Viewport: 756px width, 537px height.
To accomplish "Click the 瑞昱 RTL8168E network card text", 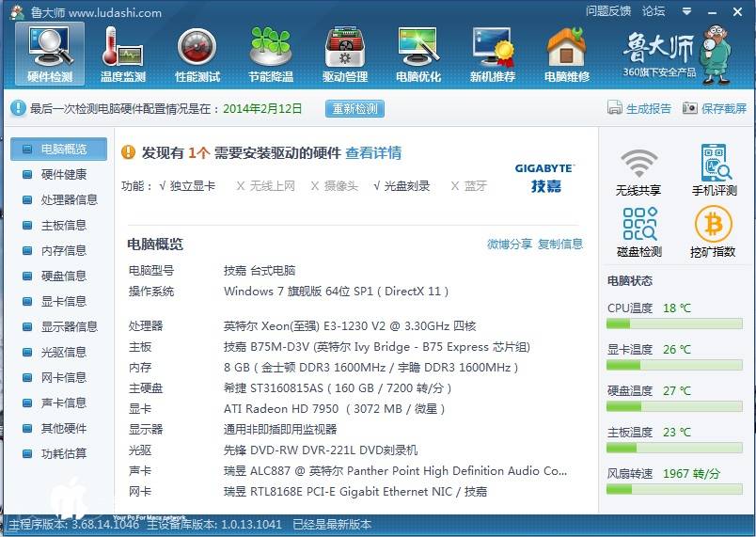I will [355, 492].
